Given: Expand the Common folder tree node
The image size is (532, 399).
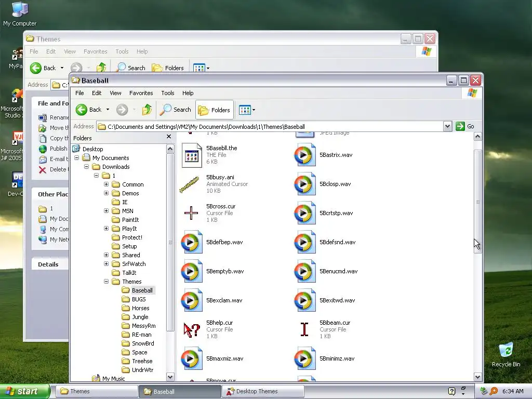Looking at the screenshot, I should (x=106, y=184).
